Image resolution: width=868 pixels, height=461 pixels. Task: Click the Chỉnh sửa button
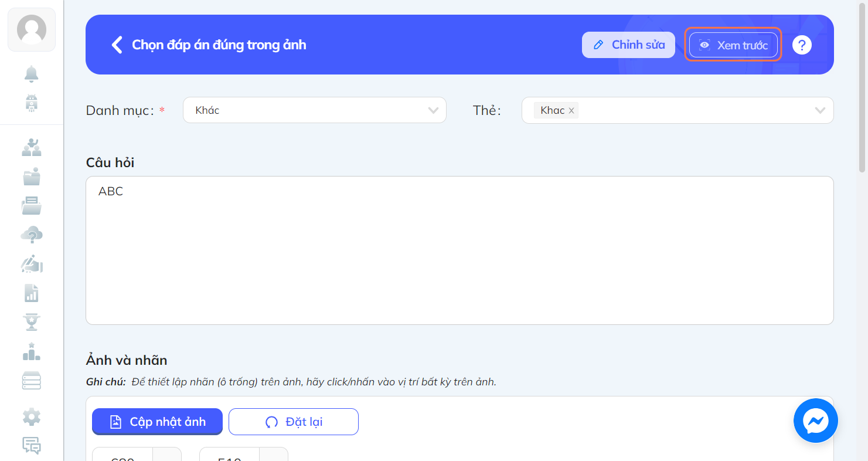[628, 45]
